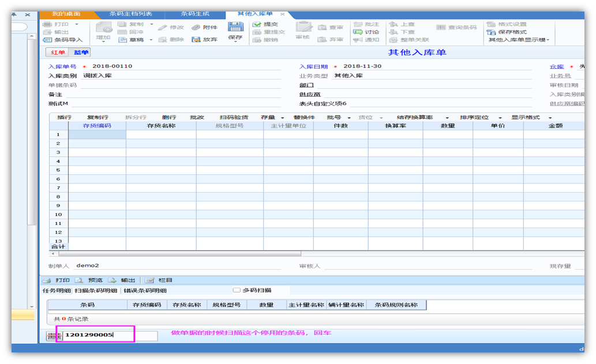The height and width of the screenshot is (364, 596).
Task: Open 条码导入 barcode import
Action: coord(63,40)
